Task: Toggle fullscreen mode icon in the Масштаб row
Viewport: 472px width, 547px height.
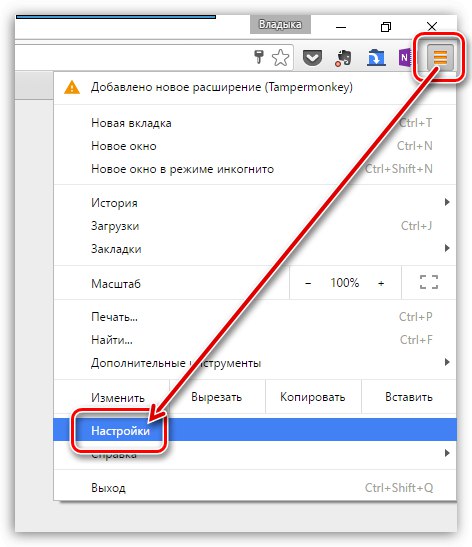Action: (x=429, y=282)
